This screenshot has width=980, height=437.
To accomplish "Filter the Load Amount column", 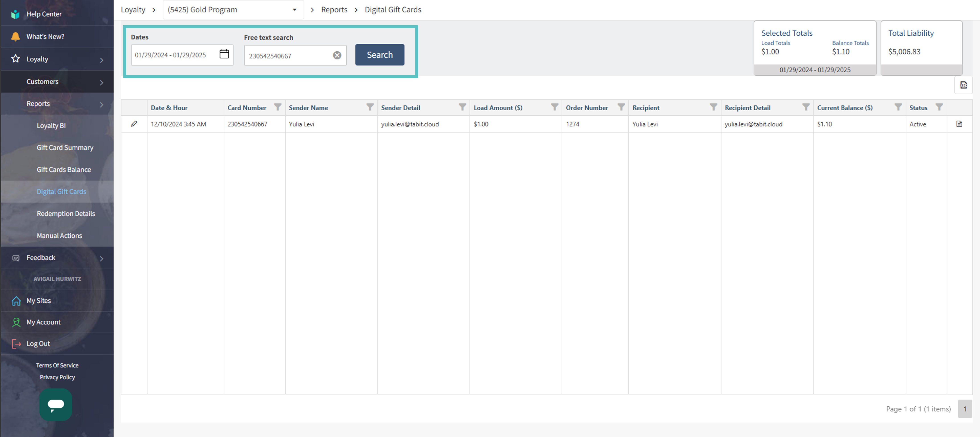I will [555, 107].
